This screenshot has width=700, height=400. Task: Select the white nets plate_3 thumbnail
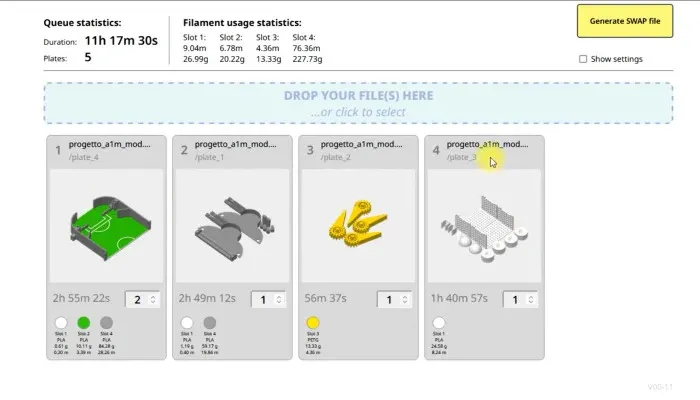(x=484, y=226)
